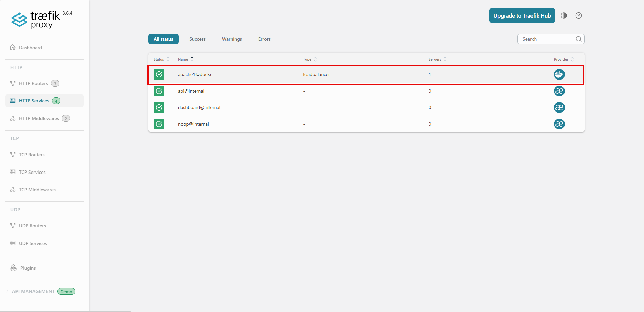Viewport: 644px width, 312px height.
Task: Click Upgrade to Traefik Hub button
Action: [x=522, y=15]
